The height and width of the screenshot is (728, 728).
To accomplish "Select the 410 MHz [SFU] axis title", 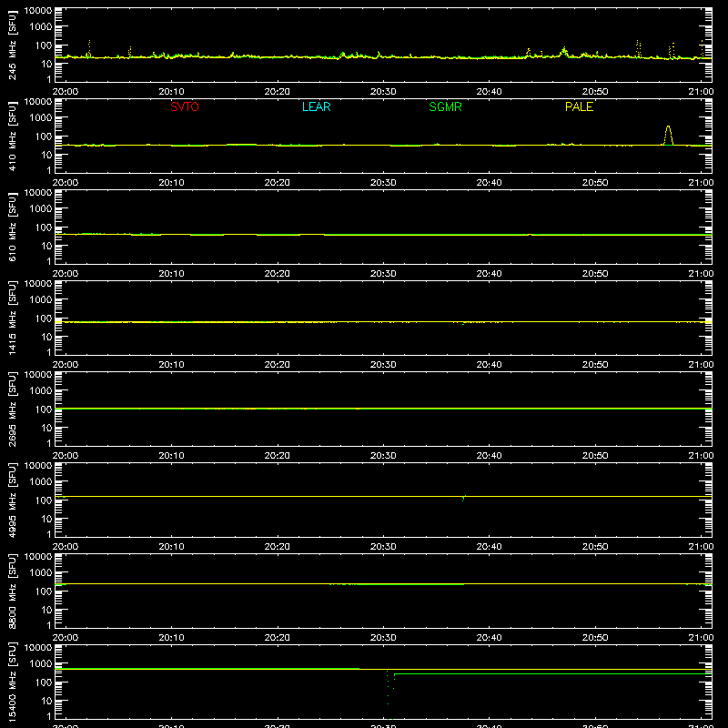I will [12, 136].
